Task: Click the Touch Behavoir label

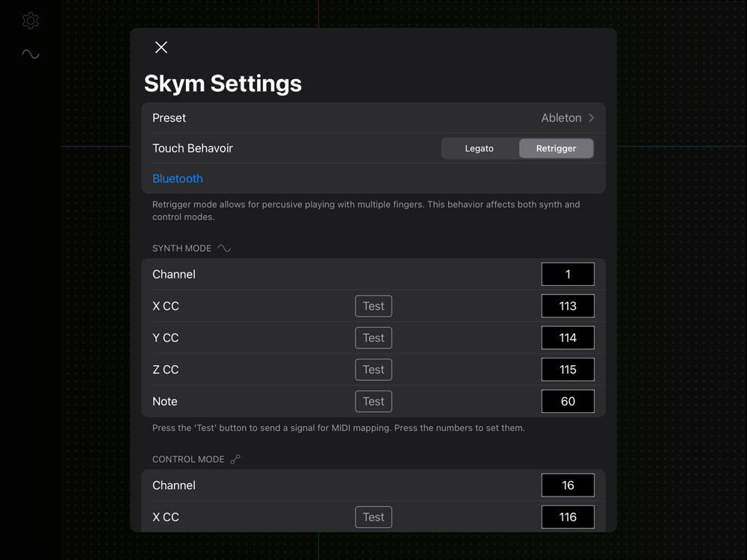Action: 193,148
